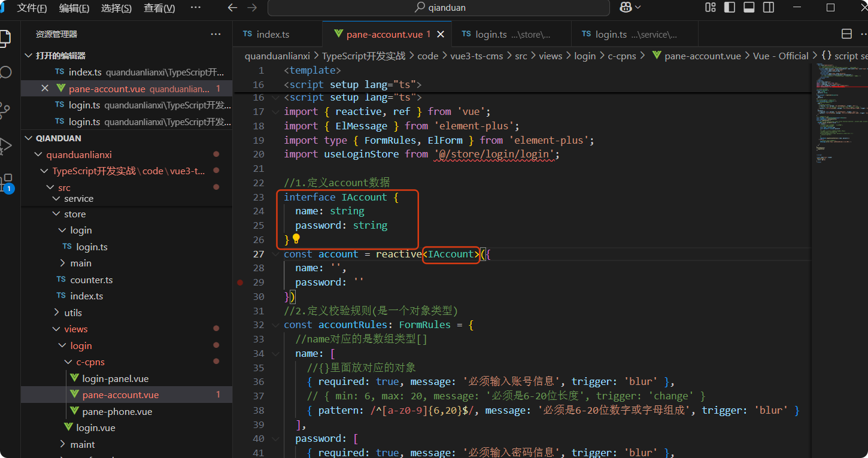This screenshot has height=458, width=868.
Task: Click the split editor icon
Action: 846,34
